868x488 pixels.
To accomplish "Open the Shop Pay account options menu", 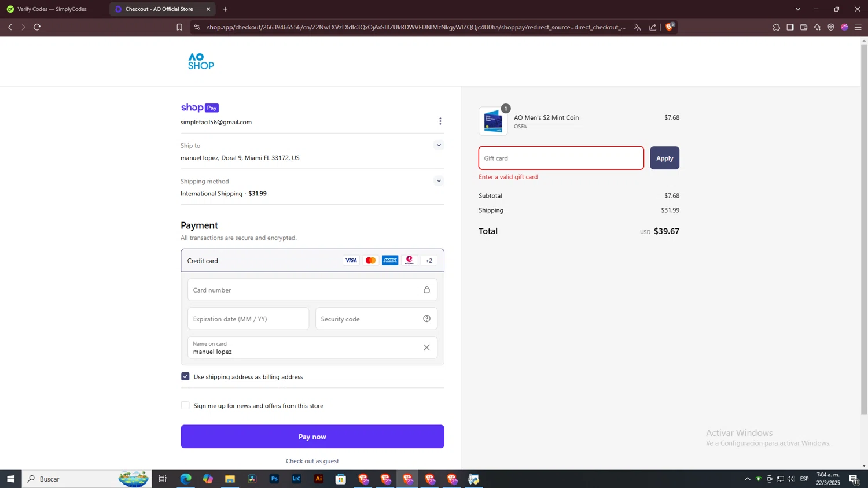I will [440, 121].
